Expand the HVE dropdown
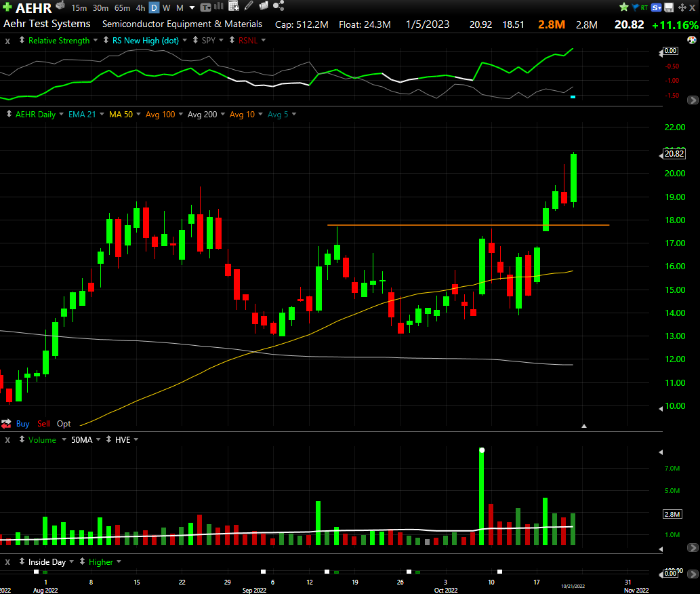 coord(136,440)
